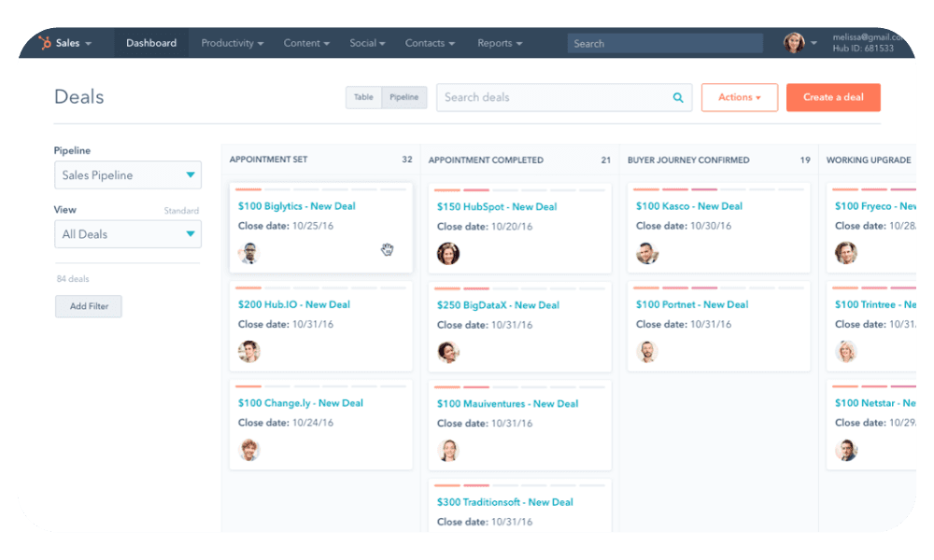Viewport: 934px width, 560px height.
Task: Click the Appointment Set column header
Action: (269, 159)
